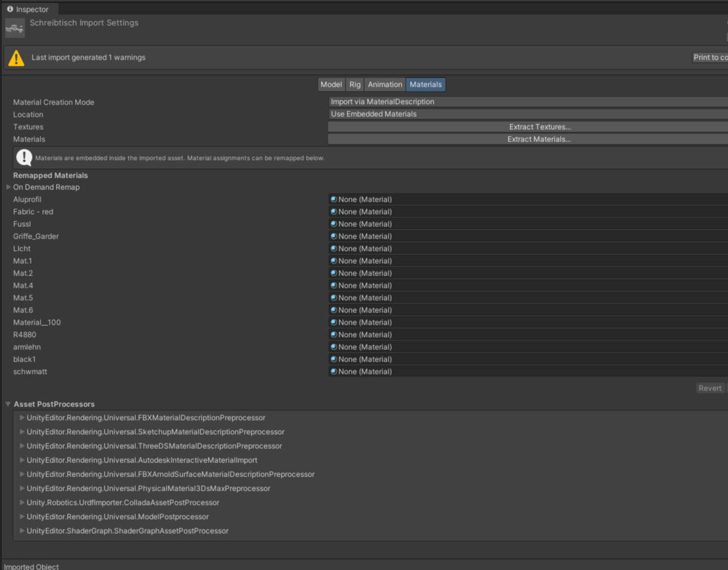Open material picker icon for Material__100

333,322
